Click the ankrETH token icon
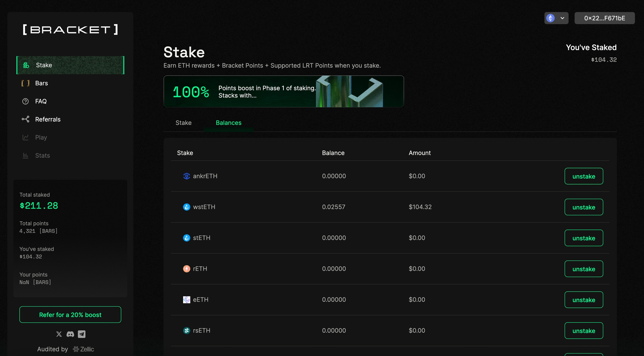The width and height of the screenshot is (644, 356). (x=186, y=176)
